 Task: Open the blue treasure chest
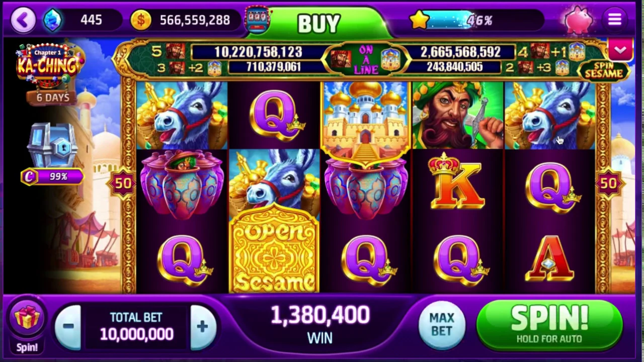[x=53, y=146]
